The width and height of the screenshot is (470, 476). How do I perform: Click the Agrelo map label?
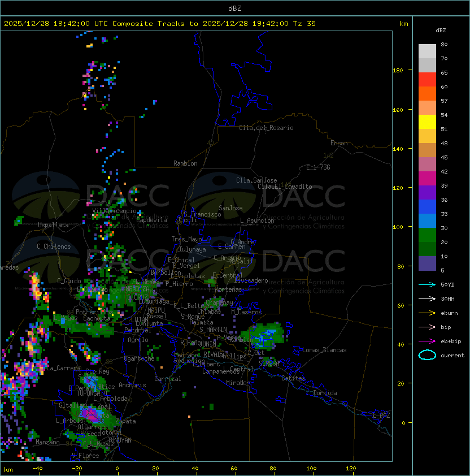(x=138, y=340)
